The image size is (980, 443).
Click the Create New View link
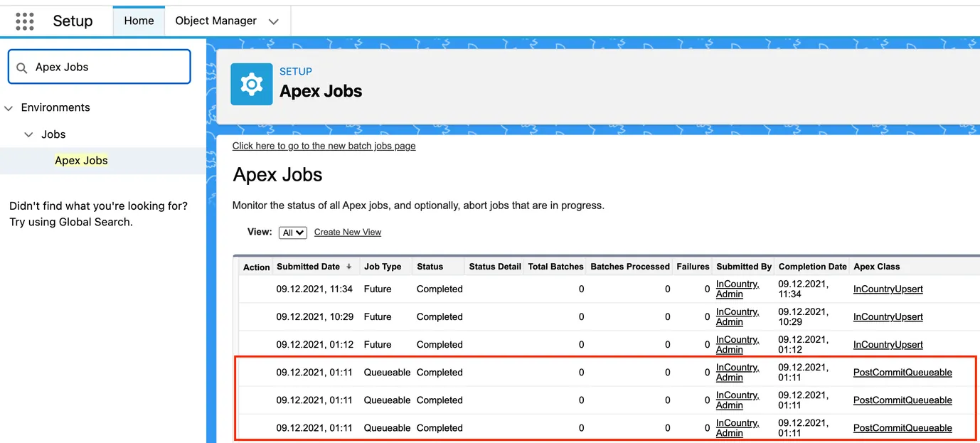347,232
